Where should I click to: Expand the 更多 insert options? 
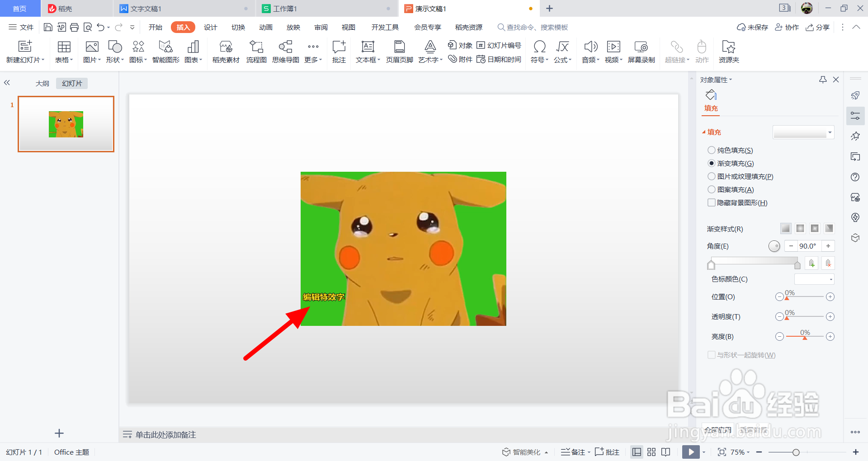[x=313, y=52]
